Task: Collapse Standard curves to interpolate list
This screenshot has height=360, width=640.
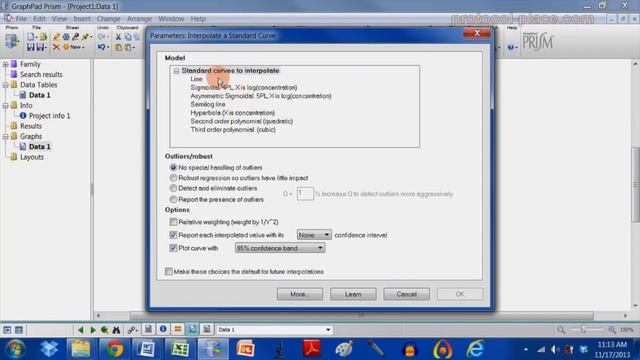Action: 176,71
